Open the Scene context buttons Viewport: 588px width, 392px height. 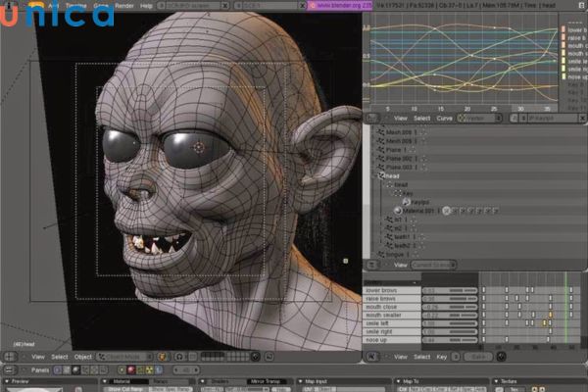(x=103, y=370)
